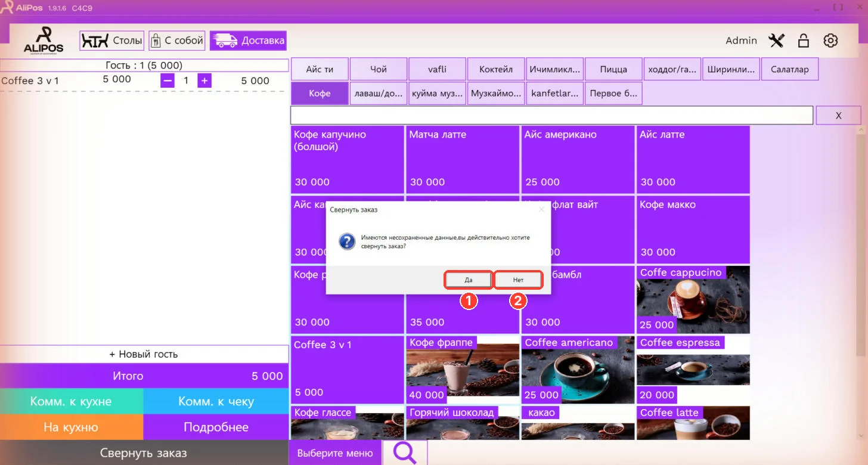
Task: Click the product search input field
Action: [x=551, y=115]
